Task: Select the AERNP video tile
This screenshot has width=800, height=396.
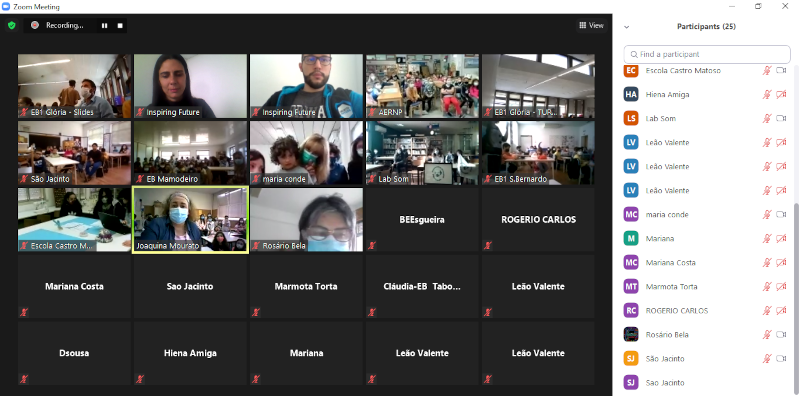Action: 422,86
